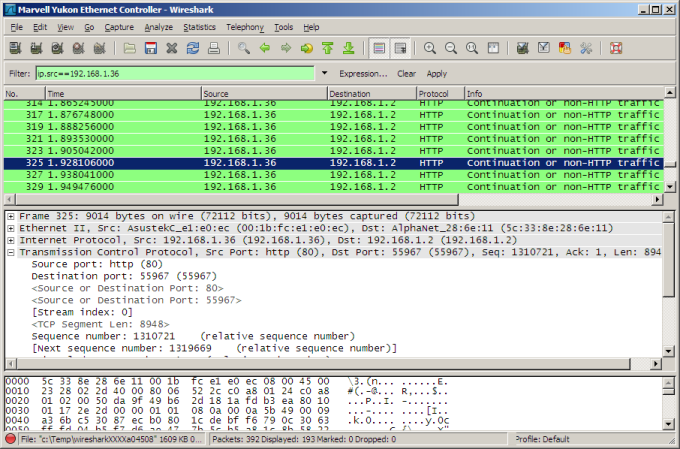Sort by the Time column header

coord(124,94)
